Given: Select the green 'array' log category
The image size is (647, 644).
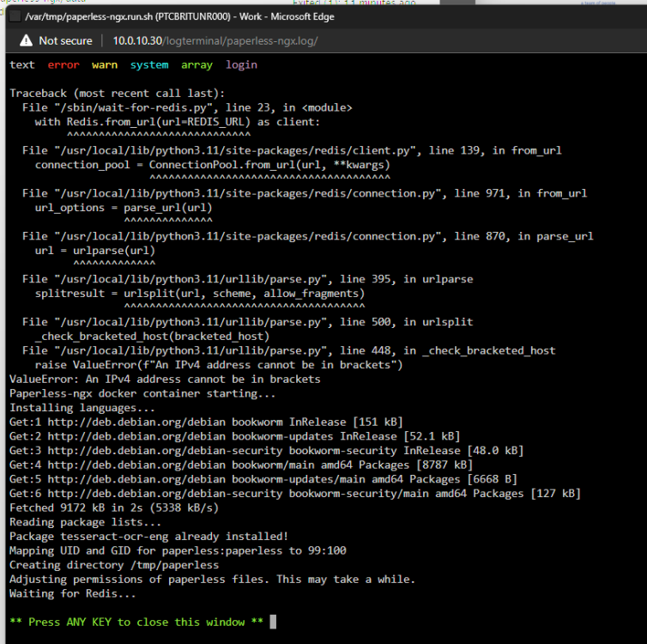Looking at the screenshot, I should tap(197, 64).
